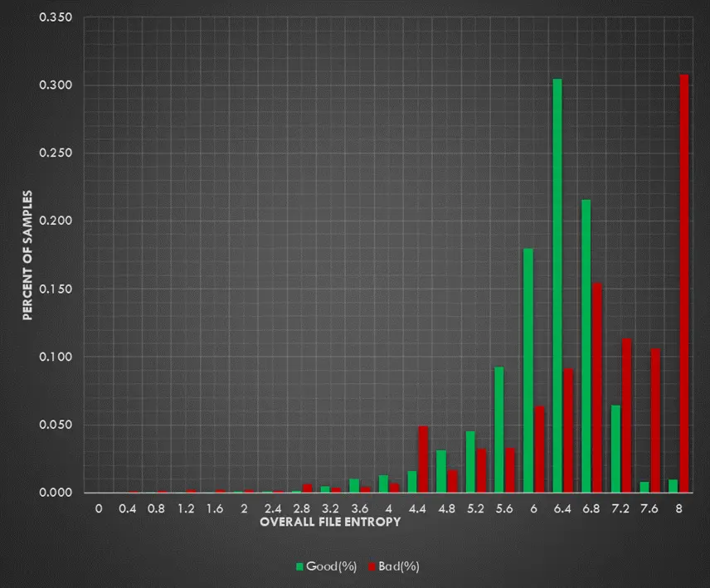
Task: Select the Bad(%) legend label
Action: point(398,567)
